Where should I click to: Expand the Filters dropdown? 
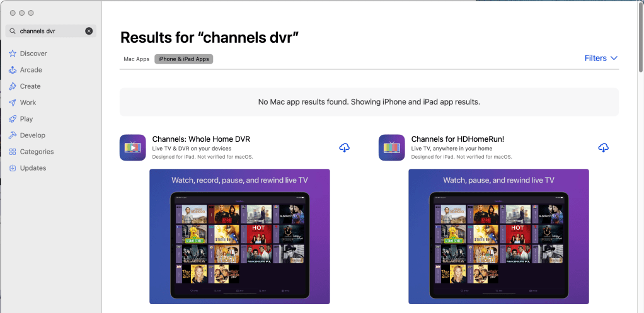coord(601,58)
